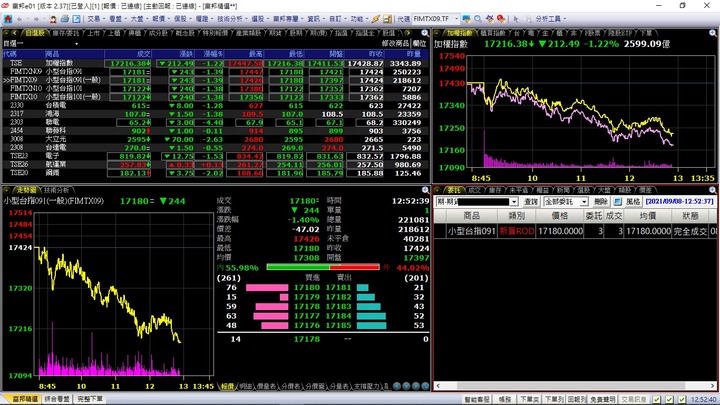
Task: Click the user profile icon in toolbar
Action: pyautogui.click(x=53, y=19)
